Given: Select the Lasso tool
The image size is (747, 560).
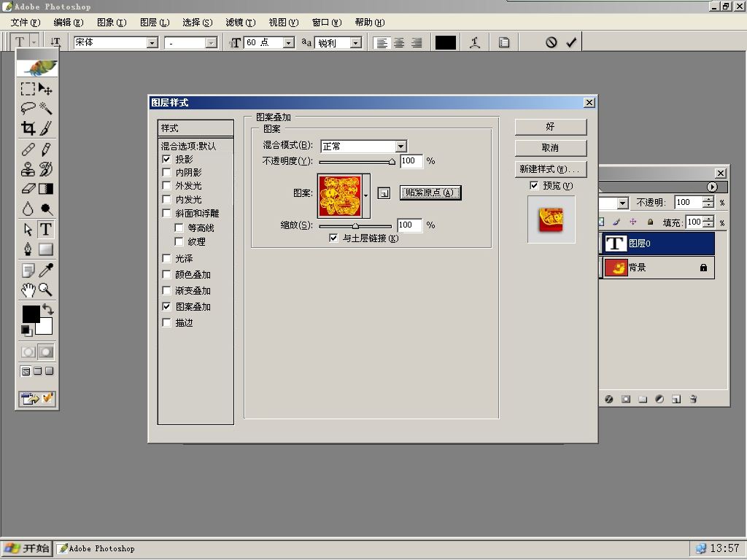Looking at the screenshot, I should (28, 109).
